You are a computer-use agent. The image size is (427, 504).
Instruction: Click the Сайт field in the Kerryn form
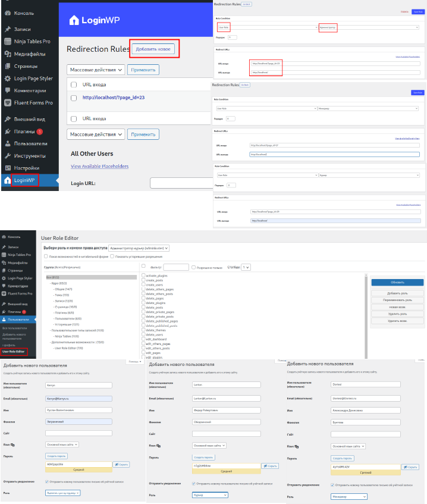[x=79, y=433]
